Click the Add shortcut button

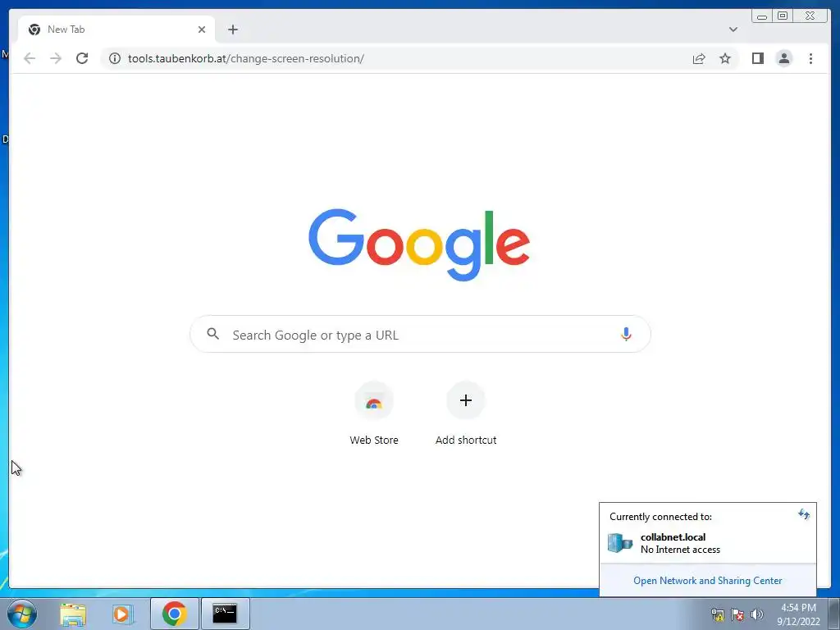[466, 413]
